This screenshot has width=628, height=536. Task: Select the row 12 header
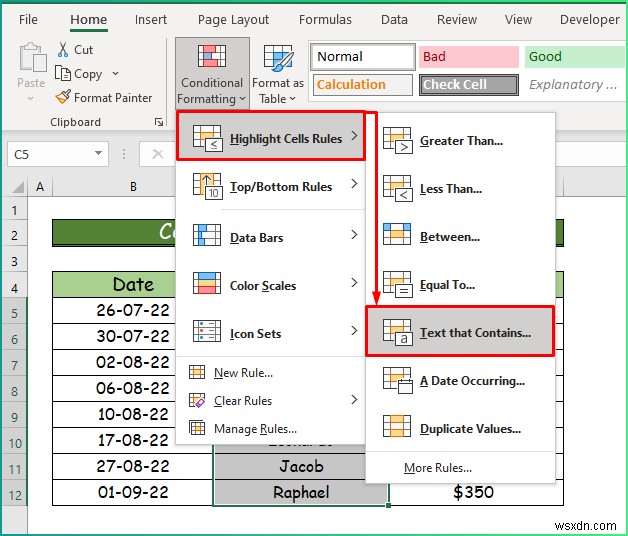(x=14, y=494)
